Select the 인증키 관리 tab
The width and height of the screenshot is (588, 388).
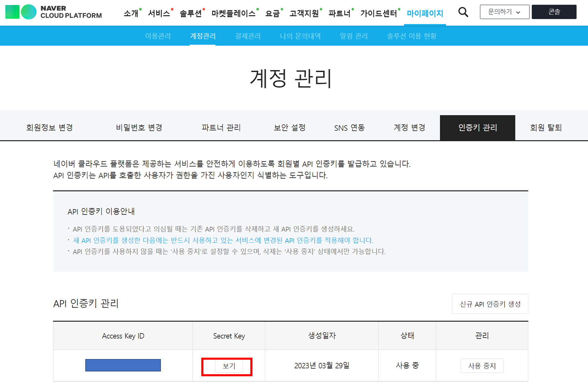(x=478, y=128)
